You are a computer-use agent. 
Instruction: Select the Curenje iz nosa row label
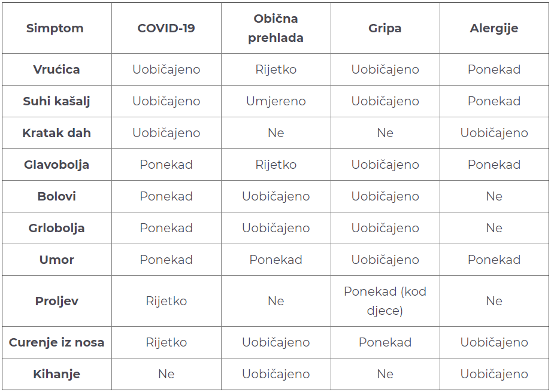56,342
